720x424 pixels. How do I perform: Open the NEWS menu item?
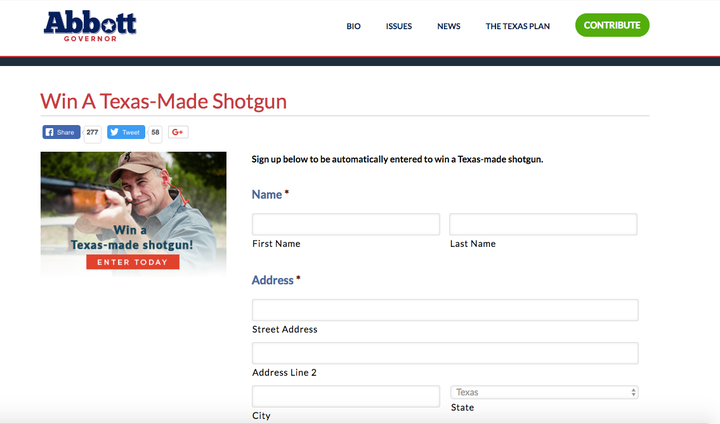[x=449, y=26]
